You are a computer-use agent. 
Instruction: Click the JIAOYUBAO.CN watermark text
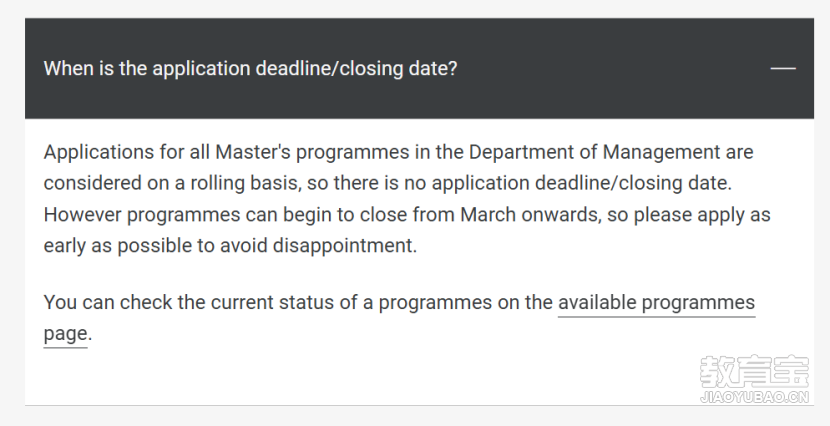(x=754, y=397)
